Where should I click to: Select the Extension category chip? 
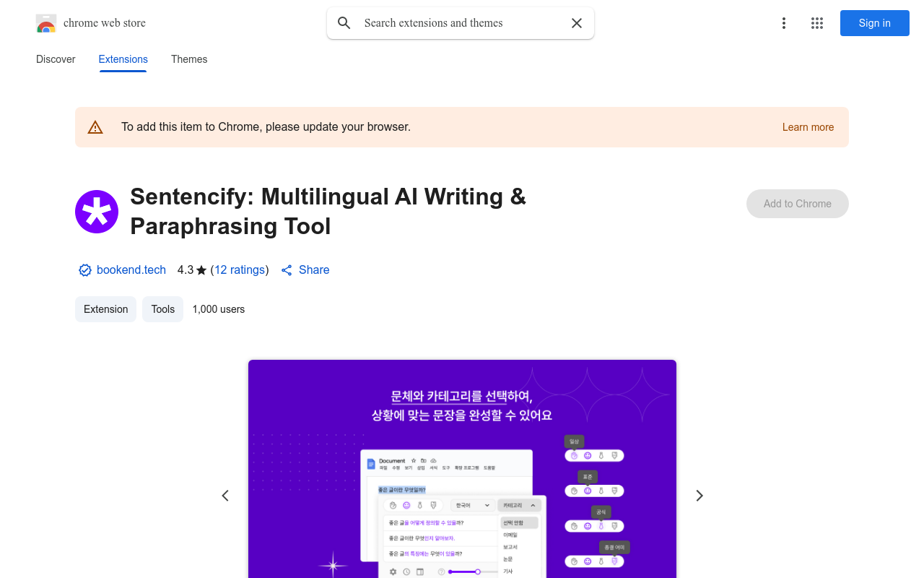[x=105, y=309]
